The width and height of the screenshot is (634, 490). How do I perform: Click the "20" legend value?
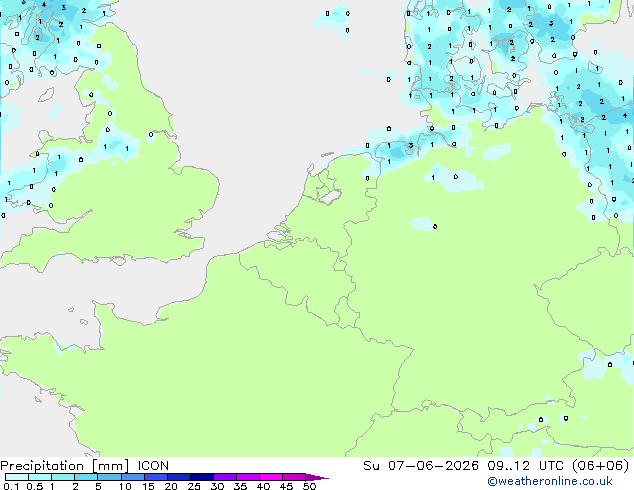171,486
